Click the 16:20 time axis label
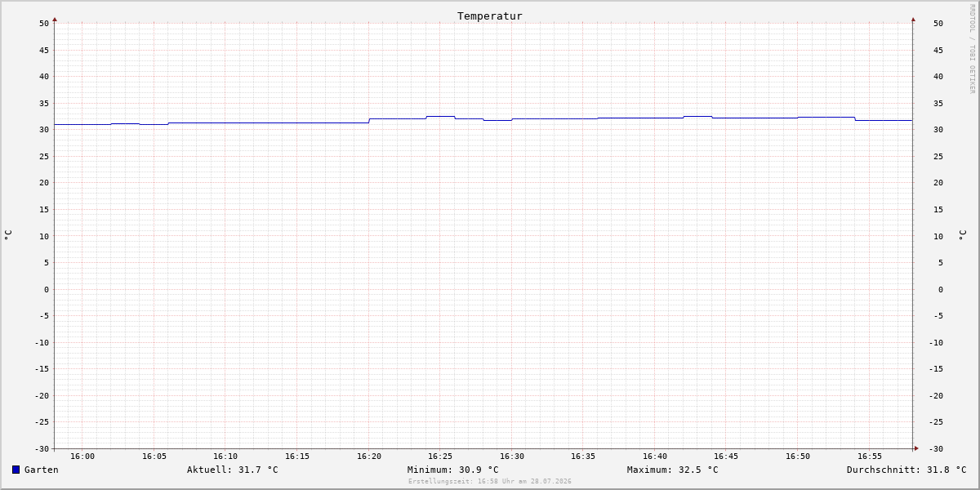 click(369, 457)
